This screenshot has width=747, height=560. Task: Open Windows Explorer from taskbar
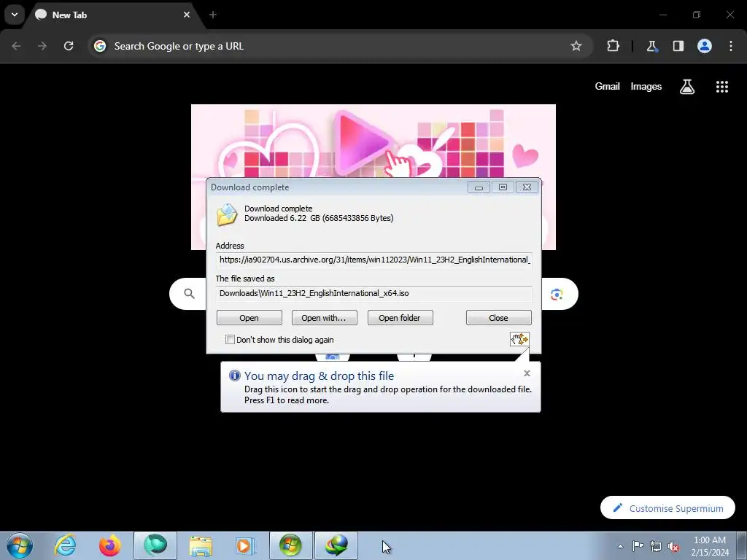click(201, 545)
